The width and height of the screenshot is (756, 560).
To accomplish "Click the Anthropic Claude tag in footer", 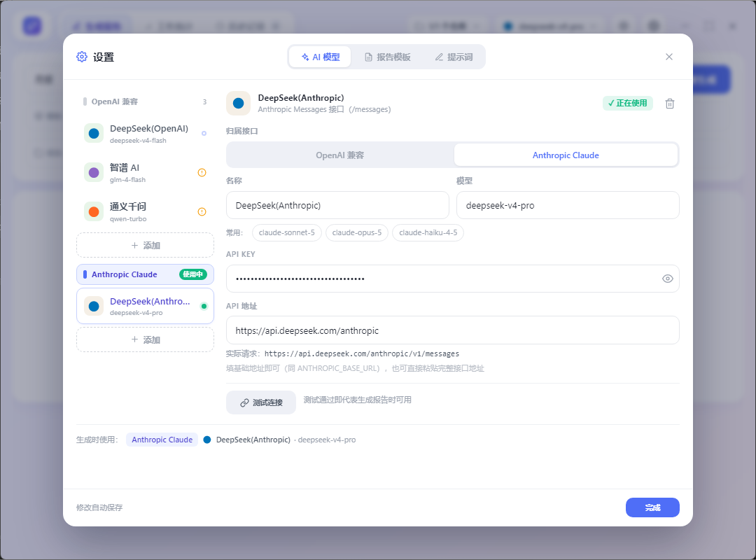I will (162, 440).
